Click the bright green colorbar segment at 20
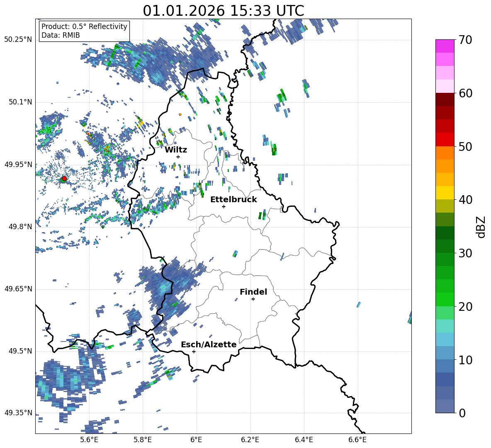The width and height of the screenshot is (491, 448). [445, 299]
